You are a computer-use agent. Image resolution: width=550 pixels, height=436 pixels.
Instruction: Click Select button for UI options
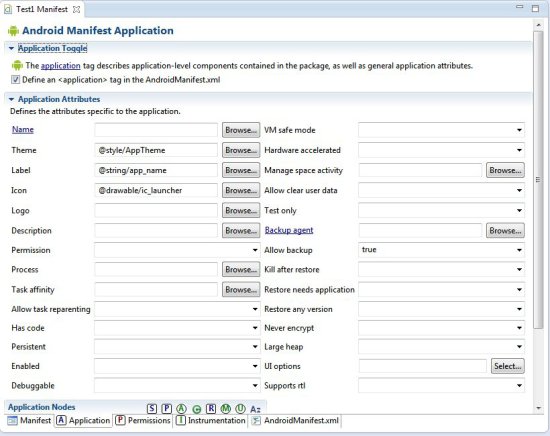(508, 366)
